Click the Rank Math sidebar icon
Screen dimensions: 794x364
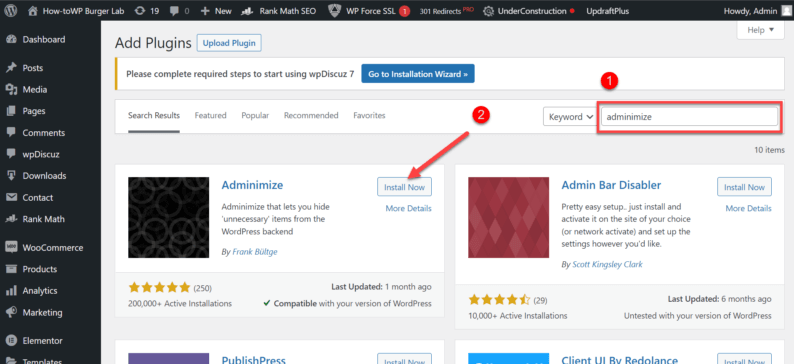[x=11, y=219]
